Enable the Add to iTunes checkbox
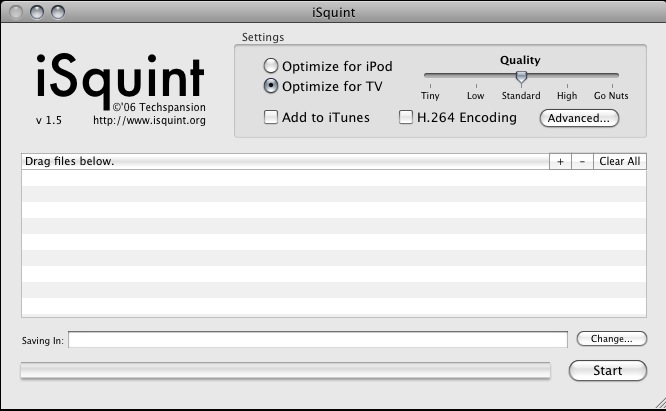The height and width of the screenshot is (411, 666). (271, 117)
